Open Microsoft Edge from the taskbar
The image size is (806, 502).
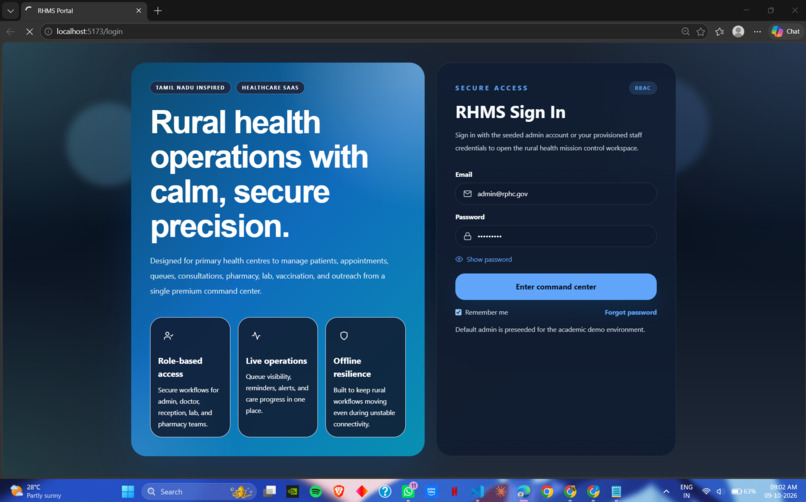[x=523, y=492]
